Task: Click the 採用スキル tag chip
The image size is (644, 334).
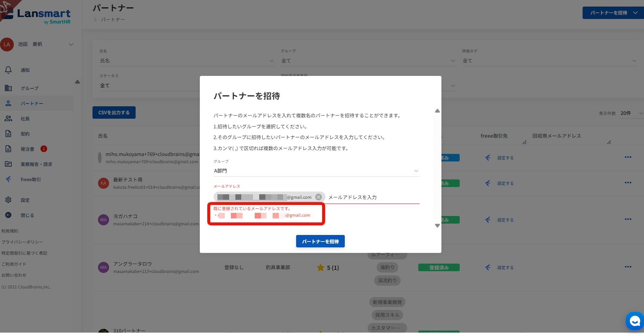Action: tap(387, 315)
